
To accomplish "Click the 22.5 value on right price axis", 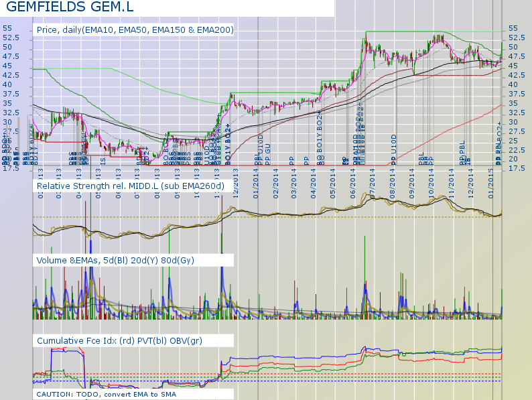I will coord(517,150).
